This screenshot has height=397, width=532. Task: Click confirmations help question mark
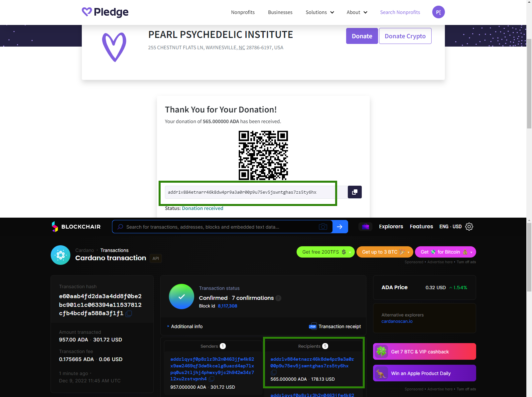278,298
